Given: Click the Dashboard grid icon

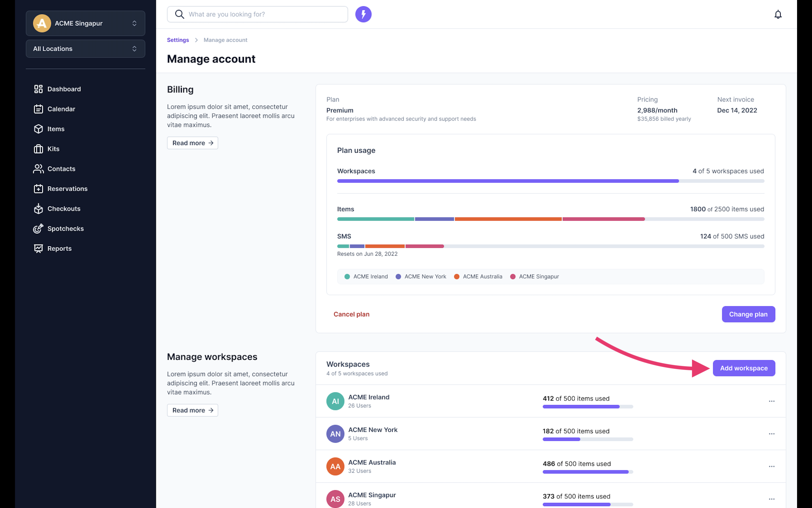Looking at the screenshot, I should click(x=38, y=89).
